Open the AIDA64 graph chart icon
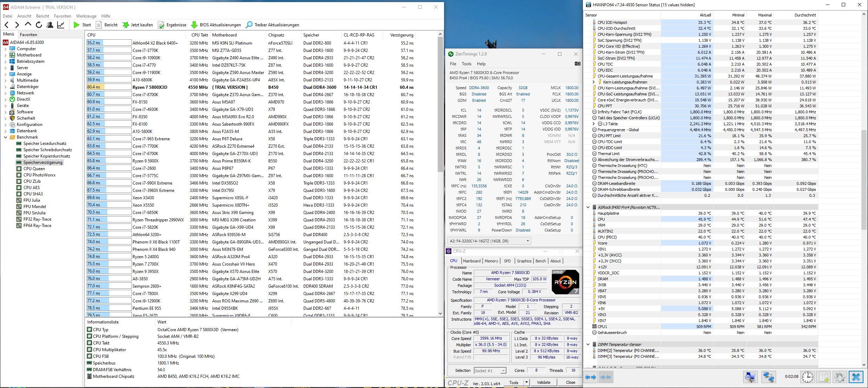 [61, 25]
